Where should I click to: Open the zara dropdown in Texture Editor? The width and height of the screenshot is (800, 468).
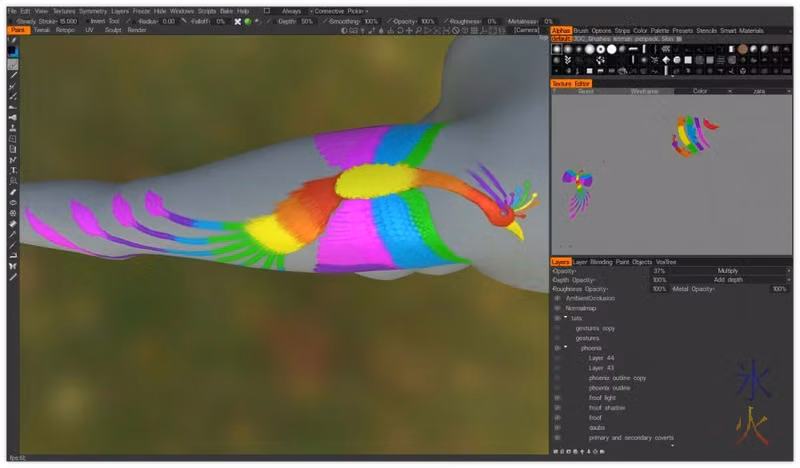(x=763, y=91)
